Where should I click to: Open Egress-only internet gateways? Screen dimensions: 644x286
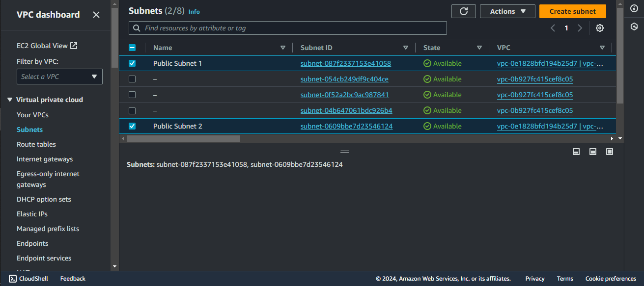click(x=48, y=179)
